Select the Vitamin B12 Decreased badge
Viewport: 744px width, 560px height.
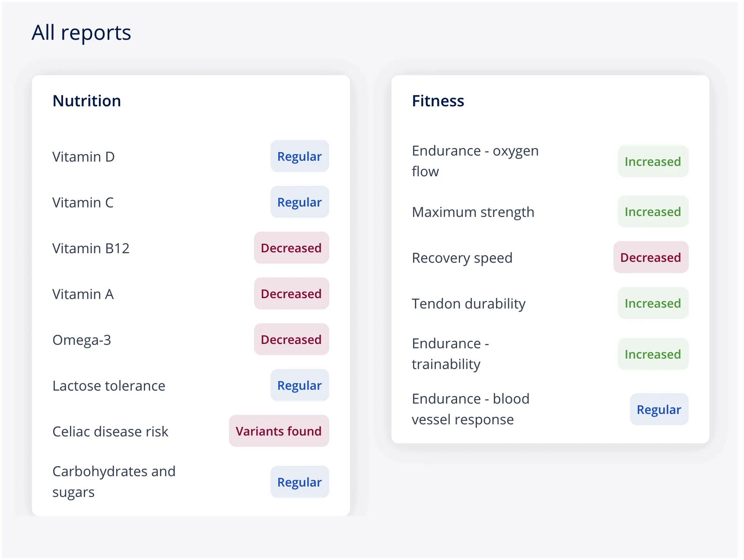point(291,248)
